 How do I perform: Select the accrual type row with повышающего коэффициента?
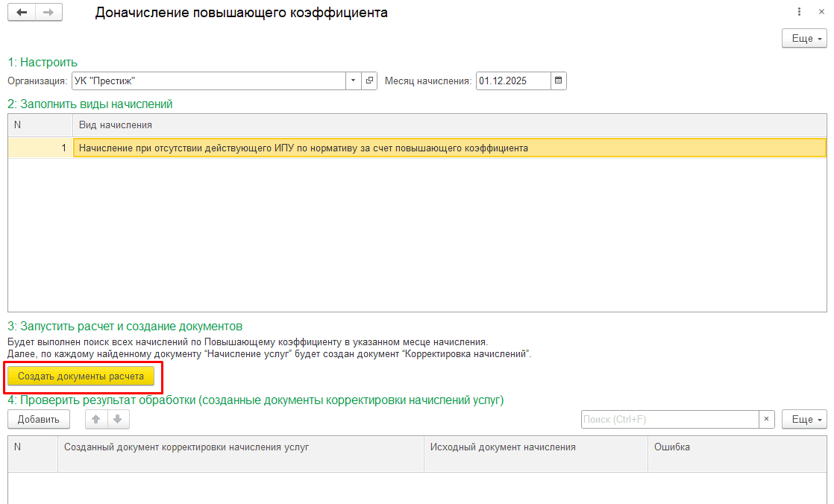(448, 148)
